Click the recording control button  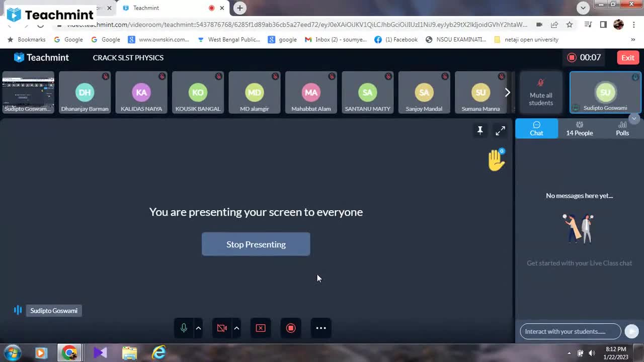click(291, 328)
